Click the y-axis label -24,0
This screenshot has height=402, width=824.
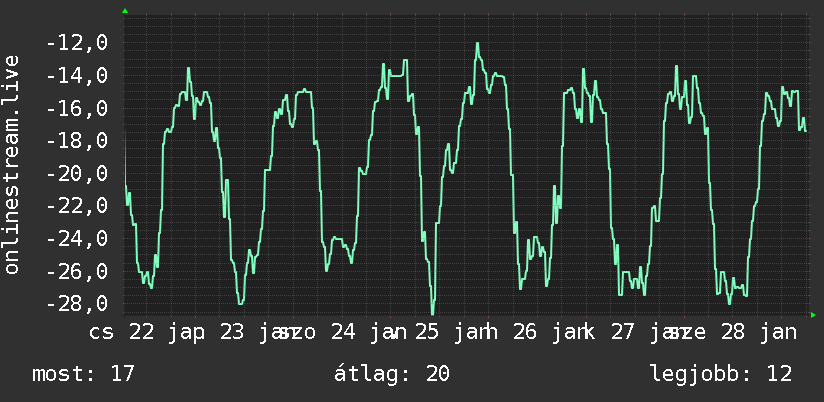pyautogui.click(x=77, y=239)
